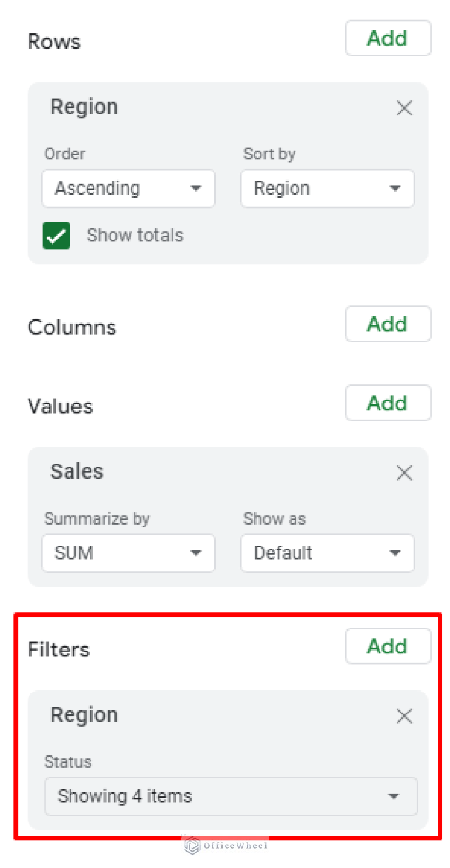
Task: Click the Sort by dropdown arrow icon
Action: coord(396,188)
